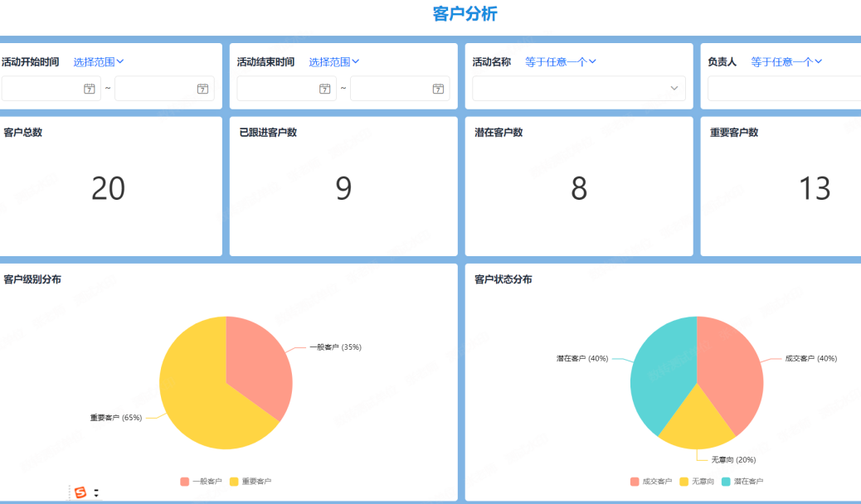The width and height of the screenshot is (861, 504).
Task: Click the 客户总数 value 20
Action: point(108,189)
